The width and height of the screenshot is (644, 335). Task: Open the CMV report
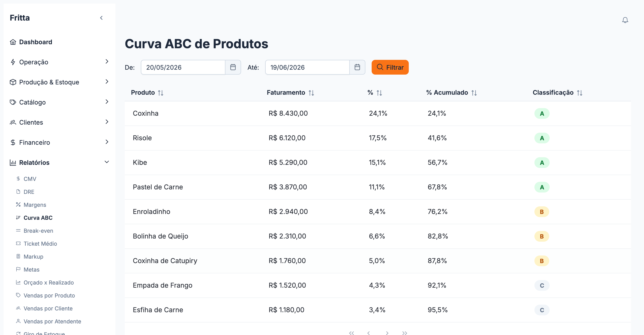pyautogui.click(x=30, y=179)
